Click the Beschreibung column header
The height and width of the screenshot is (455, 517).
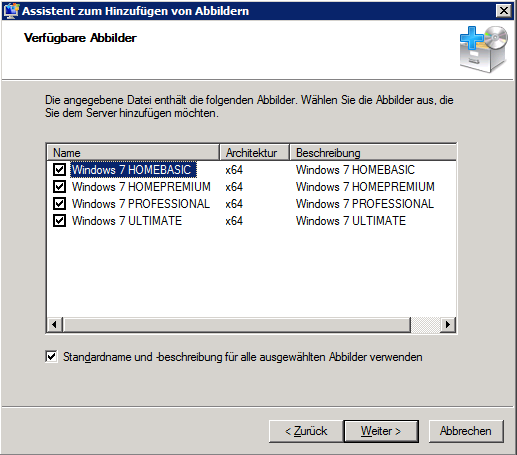373,152
